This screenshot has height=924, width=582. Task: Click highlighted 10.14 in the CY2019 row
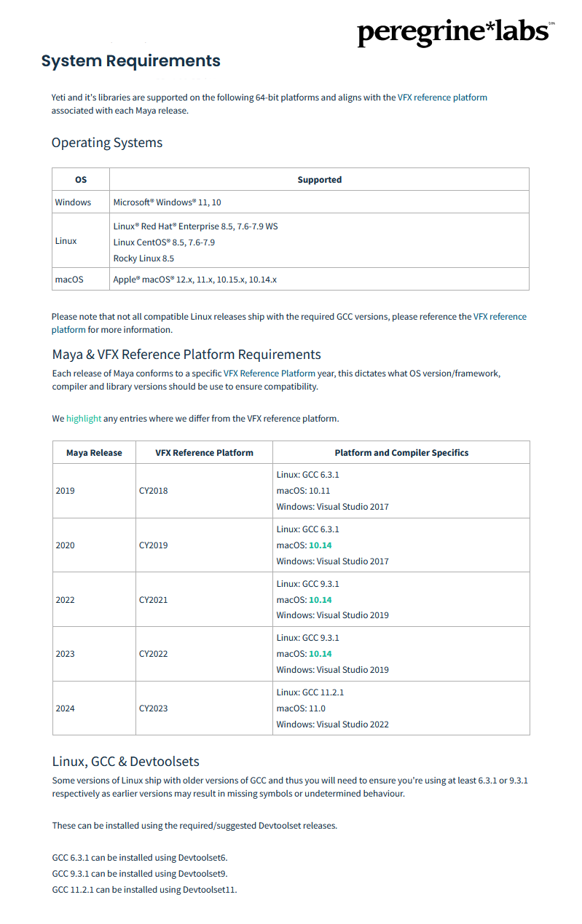click(321, 545)
